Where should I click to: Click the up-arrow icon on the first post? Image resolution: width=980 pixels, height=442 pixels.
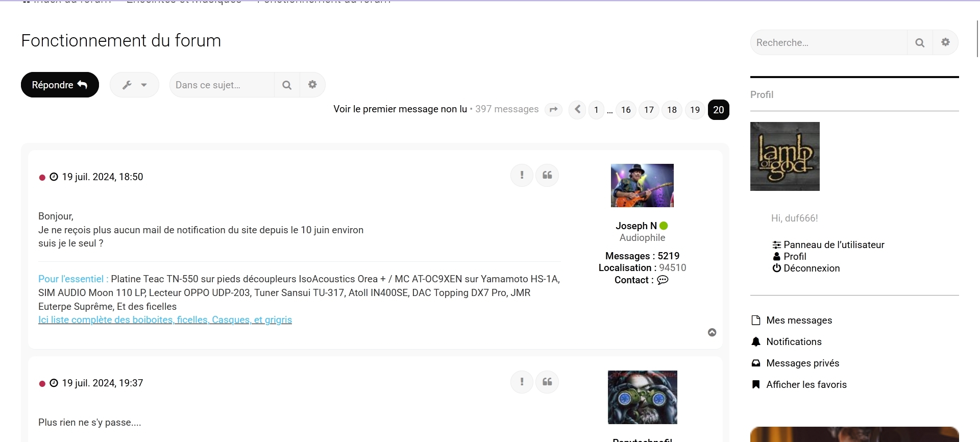[x=712, y=332]
